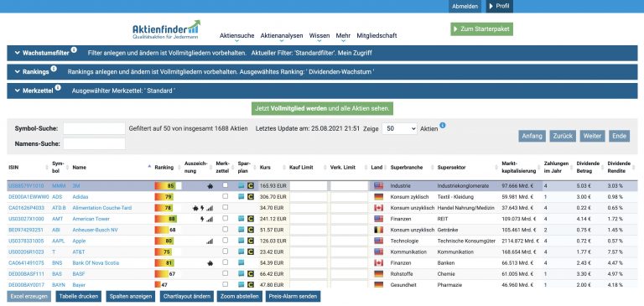Tick the Merkzettel checkbox for American Tower
Viewport: 644px width, 306px height.
point(225,218)
